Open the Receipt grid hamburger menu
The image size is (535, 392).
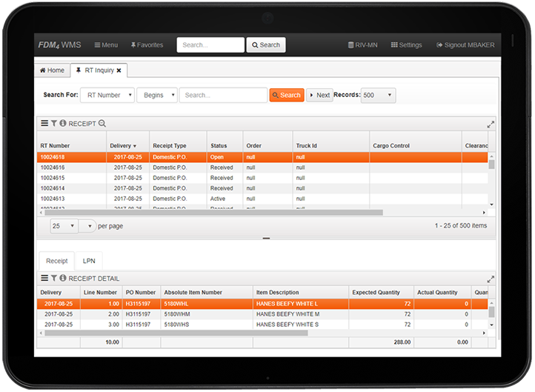(x=44, y=124)
